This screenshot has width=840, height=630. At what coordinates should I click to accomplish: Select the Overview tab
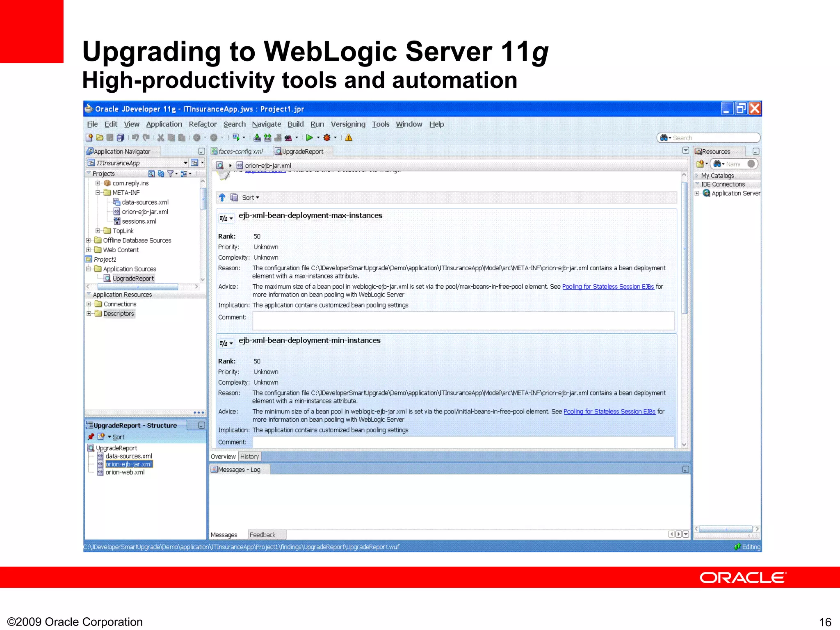(223, 457)
